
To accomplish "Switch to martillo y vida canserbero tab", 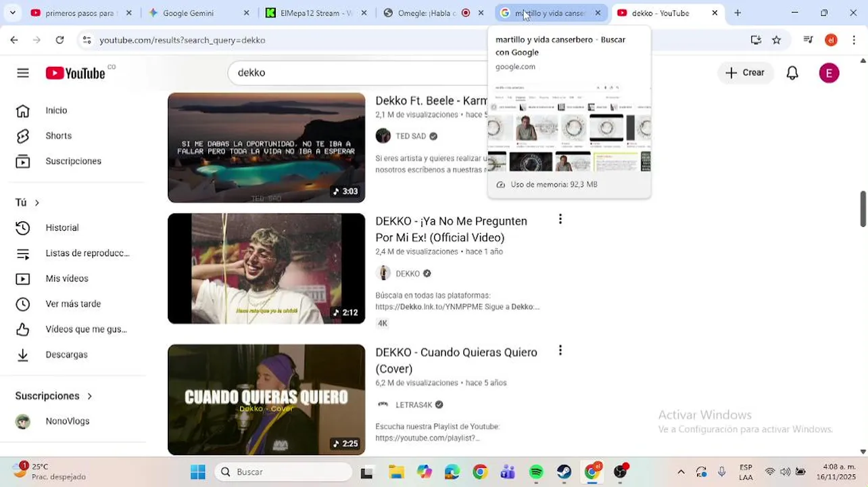I will pyautogui.click(x=551, y=13).
